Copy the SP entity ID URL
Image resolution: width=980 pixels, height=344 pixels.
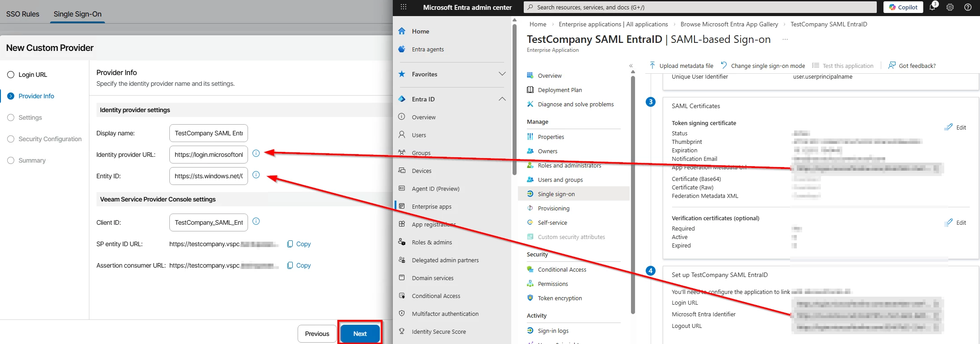pos(299,244)
